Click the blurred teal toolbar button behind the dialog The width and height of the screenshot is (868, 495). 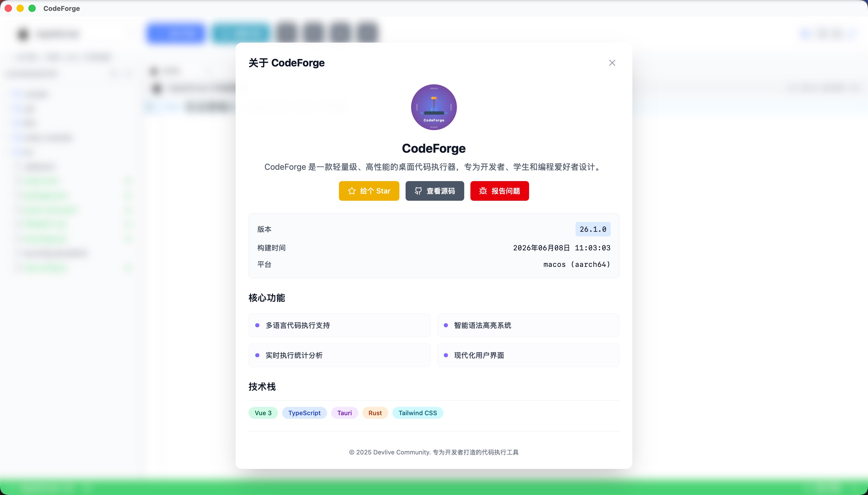tap(241, 33)
